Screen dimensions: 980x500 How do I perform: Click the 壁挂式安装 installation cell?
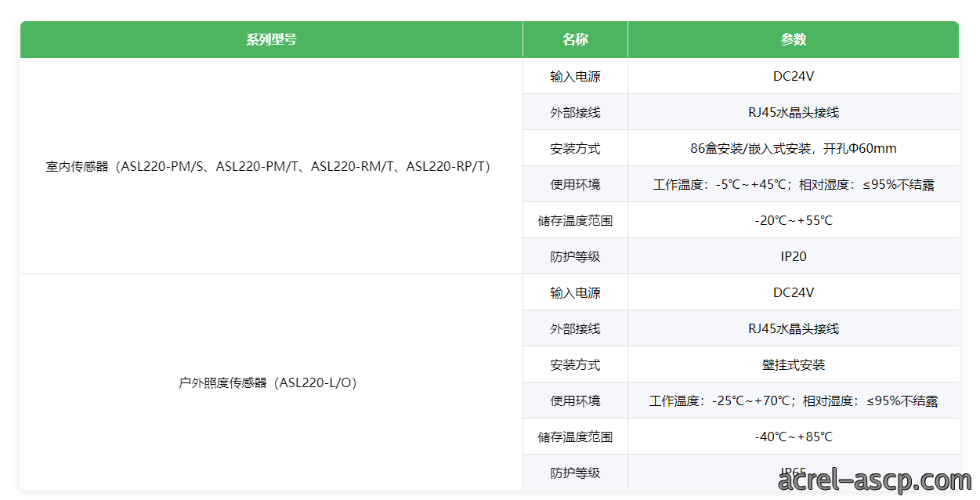pyautogui.click(x=794, y=364)
